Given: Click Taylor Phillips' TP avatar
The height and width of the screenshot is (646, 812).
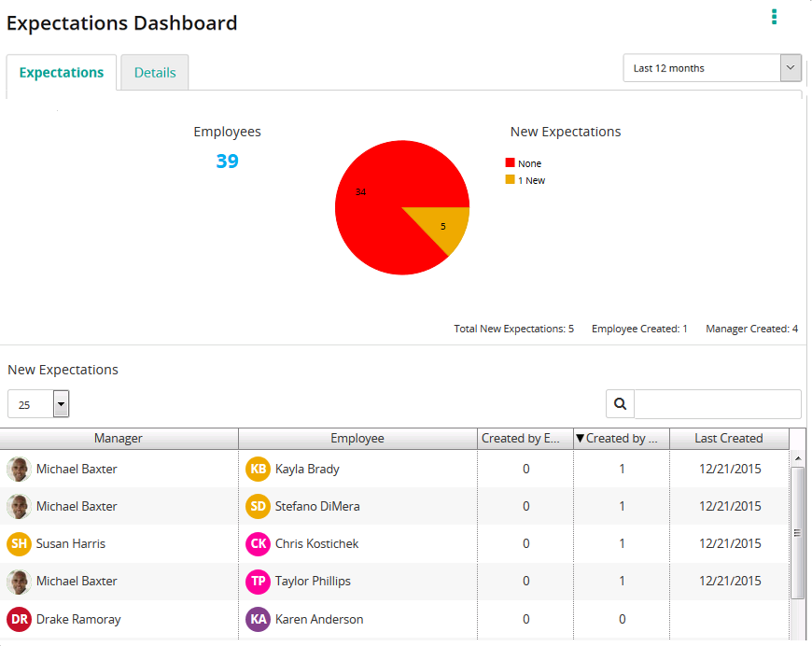Looking at the screenshot, I should click(258, 582).
